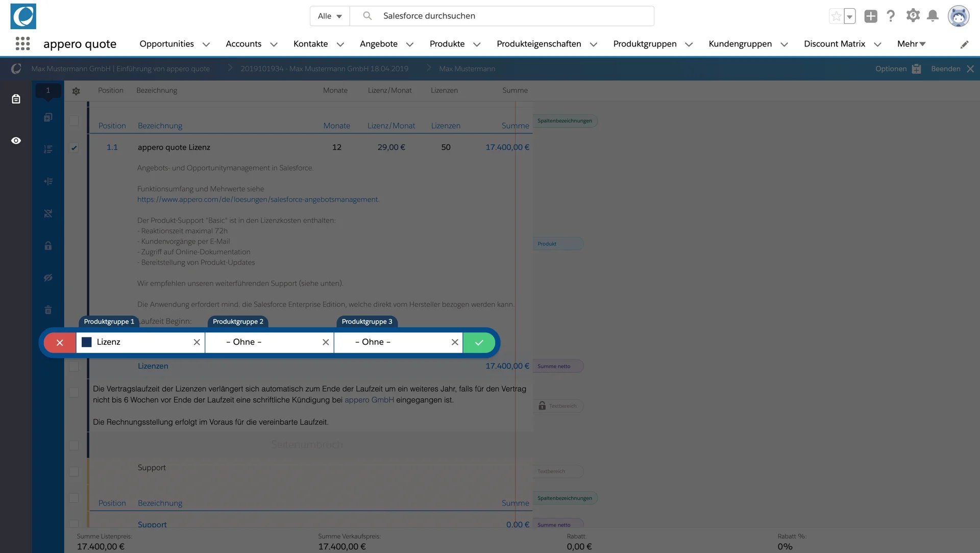Viewport: 980px width, 553px height.
Task: Expand the Kontakte nav chevron
Action: coord(340,44)
